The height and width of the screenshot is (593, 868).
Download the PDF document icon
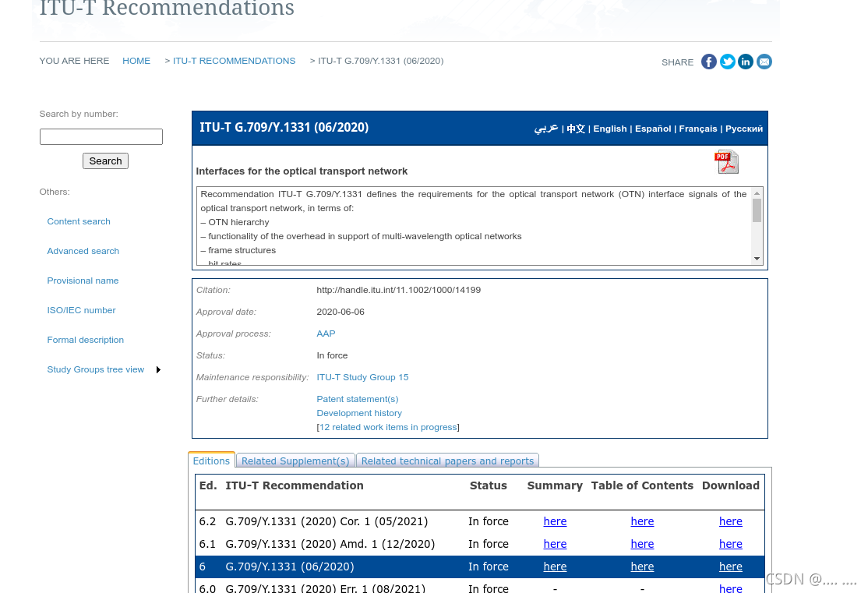[x=727, y=162]
